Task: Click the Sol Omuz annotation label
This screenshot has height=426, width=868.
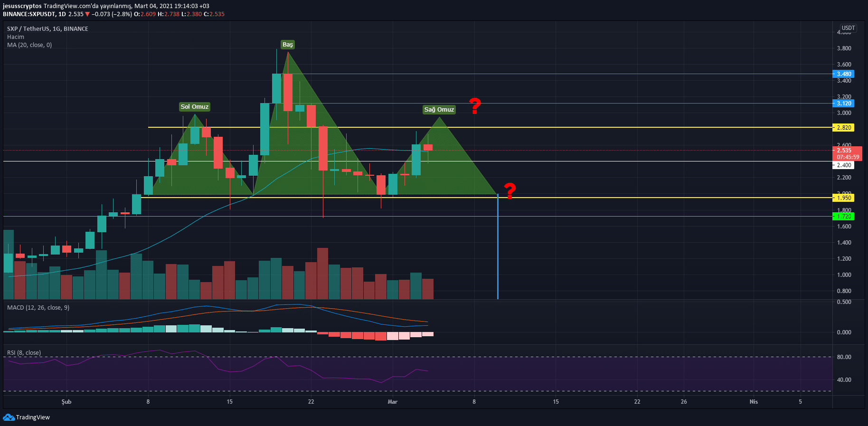Action: (x=195, y=107)
